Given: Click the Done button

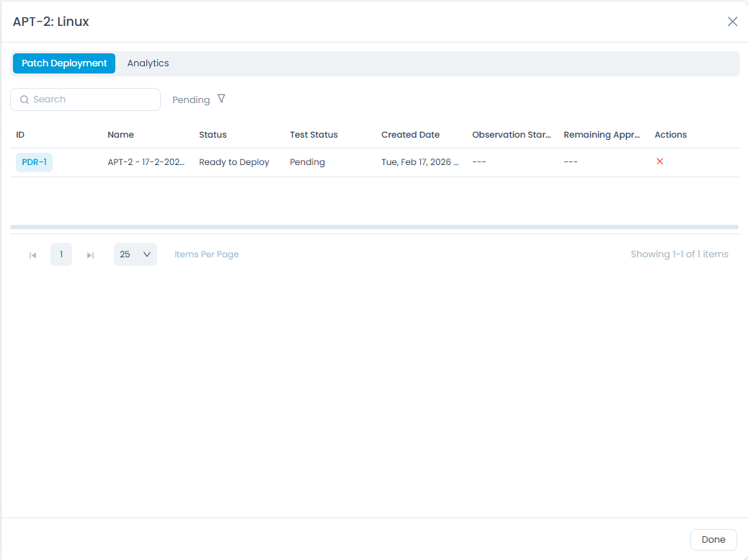Looking at the screenshot, I should pos(713,539).
